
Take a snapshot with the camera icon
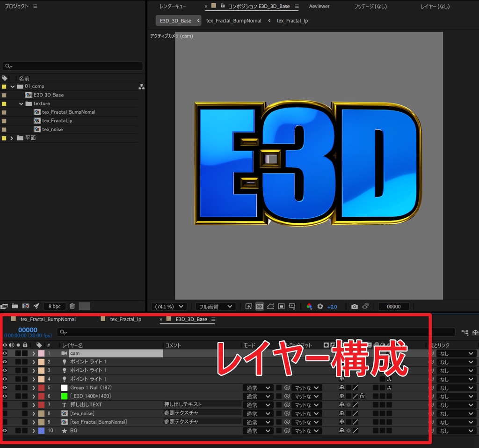pyautogui.click(x=355, y=306)
